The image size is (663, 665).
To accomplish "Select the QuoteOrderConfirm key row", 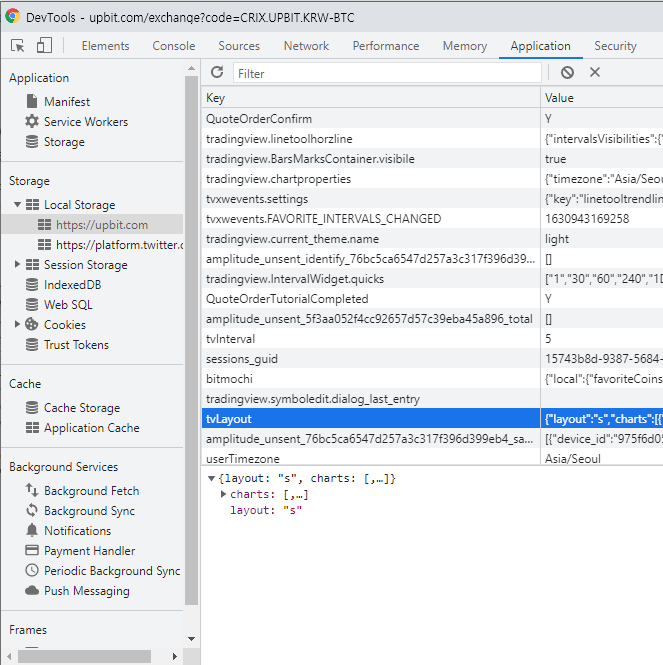I will click(371, 119).
